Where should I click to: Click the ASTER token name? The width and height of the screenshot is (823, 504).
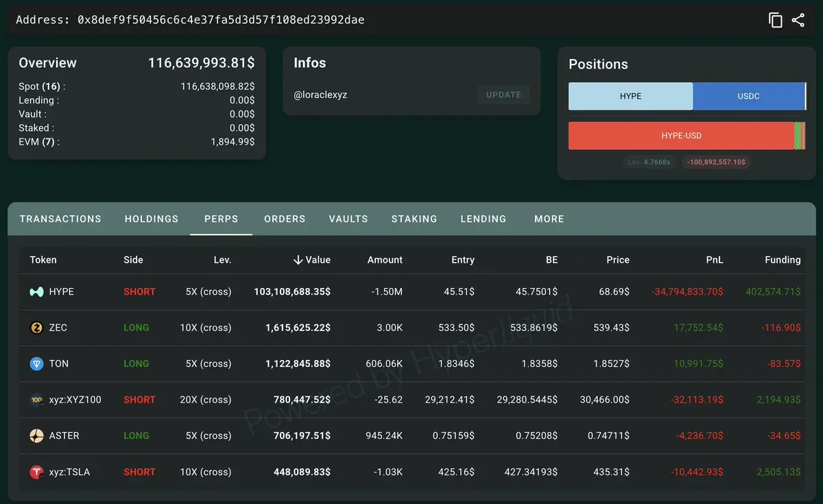64,435
